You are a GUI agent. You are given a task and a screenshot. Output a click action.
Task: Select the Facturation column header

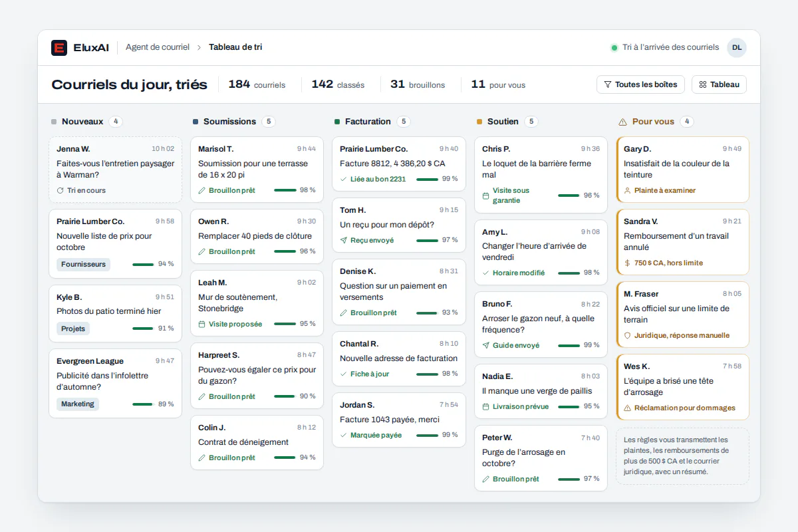(x=368, y=122)
